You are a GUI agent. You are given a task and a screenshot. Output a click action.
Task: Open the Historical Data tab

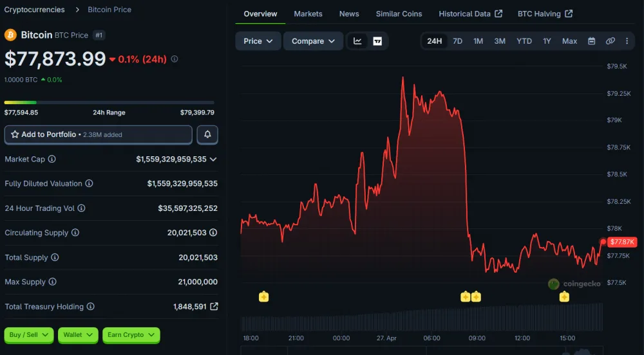pyautogui.click(x=470, y=14)
